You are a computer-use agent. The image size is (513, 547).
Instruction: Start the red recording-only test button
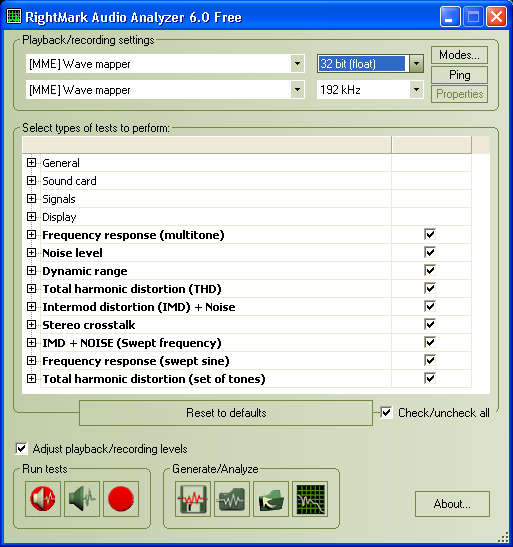click(x=121, y=499)
